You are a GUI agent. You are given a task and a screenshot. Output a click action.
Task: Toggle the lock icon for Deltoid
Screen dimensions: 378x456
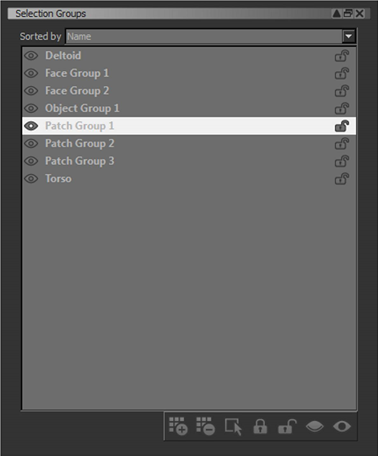[342, 56]
